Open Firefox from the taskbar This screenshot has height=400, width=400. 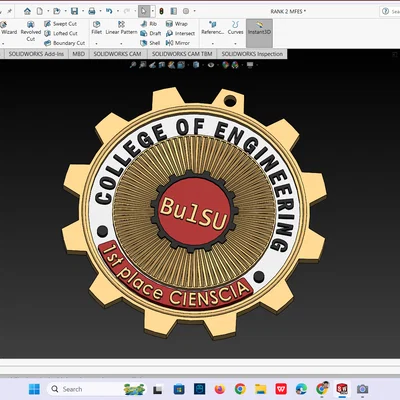(220, 389)
